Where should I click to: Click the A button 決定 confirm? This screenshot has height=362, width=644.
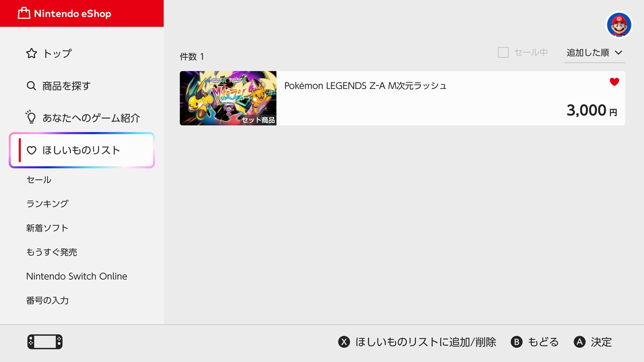580,342
